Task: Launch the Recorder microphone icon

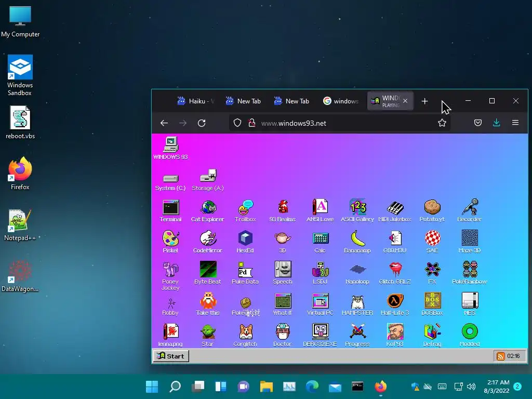Action: (470, 211)
